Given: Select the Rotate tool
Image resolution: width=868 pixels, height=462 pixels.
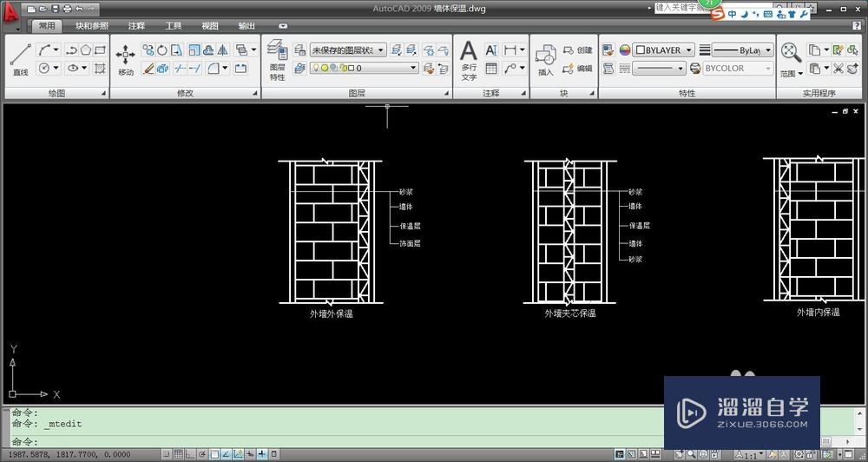Looking at the screenshot, I should coord(161,49).
